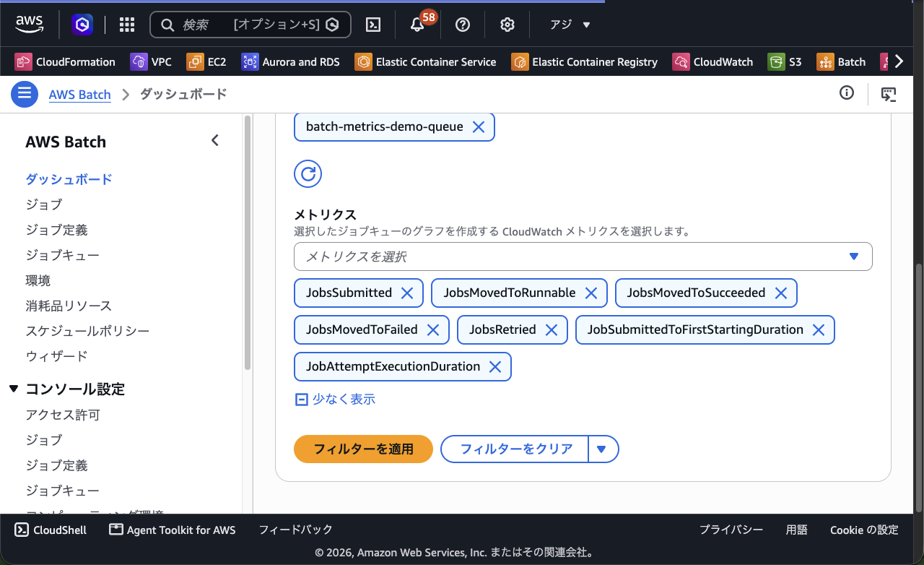Click 少なく表示 to show fewer metrics
924x565 pixels.
336,399
